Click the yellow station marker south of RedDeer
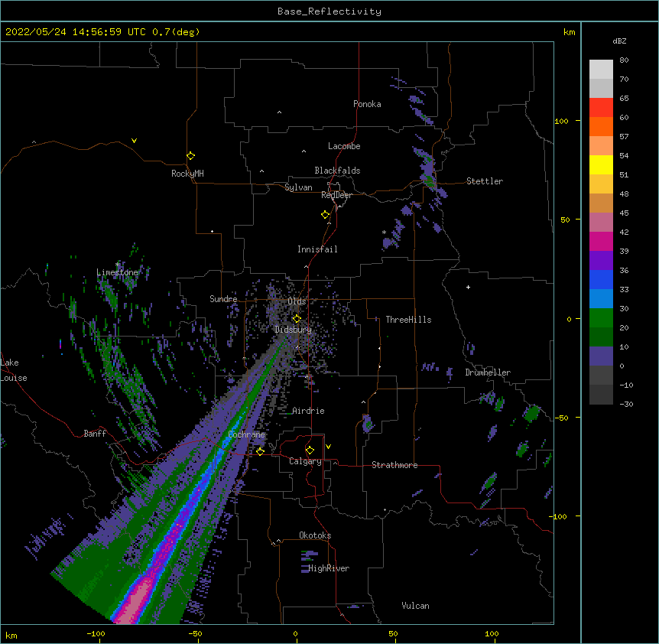The height and width of the screenshot is (644, 659). tap(325, 215)
